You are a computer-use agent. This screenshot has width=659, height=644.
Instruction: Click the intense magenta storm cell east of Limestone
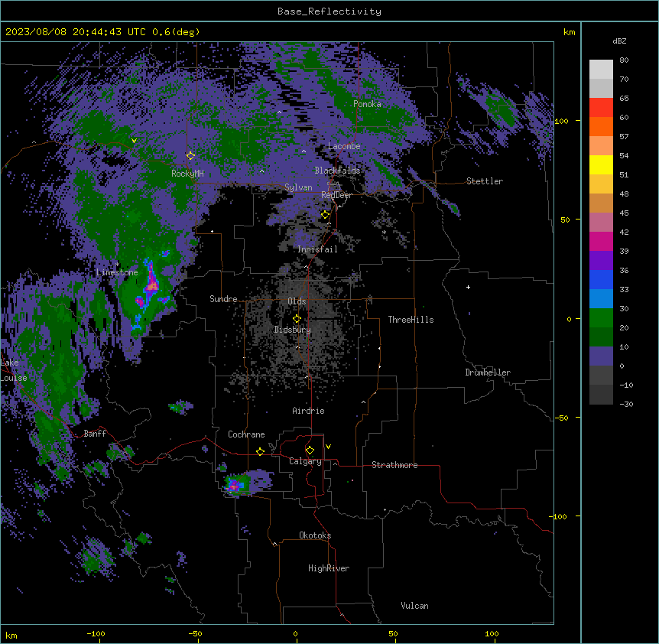coord(151,286)
